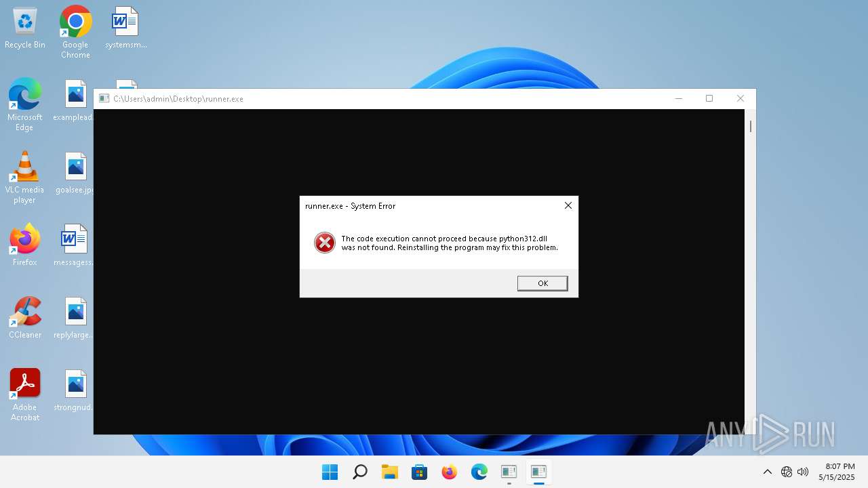Open the Microsoft Edge desktop shortcut
This screenshot has height=488, width=868.
(25, 104)
